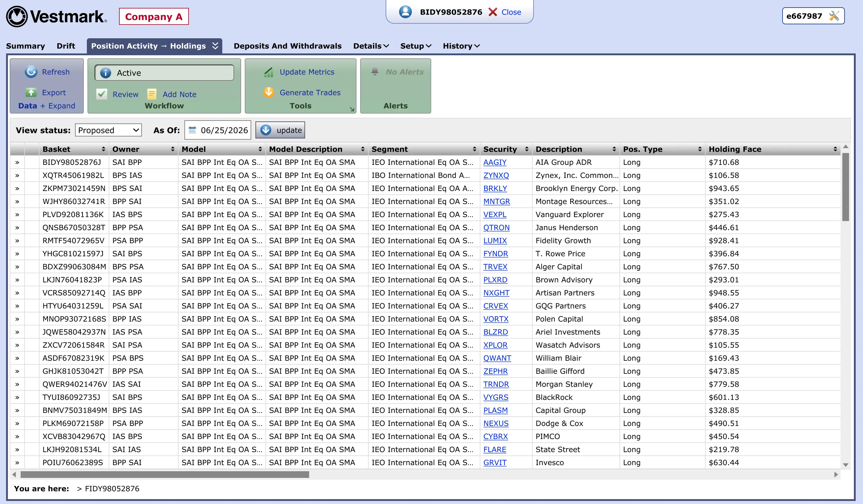Open the AAGIY security link
863x504 pixels.
495,162
